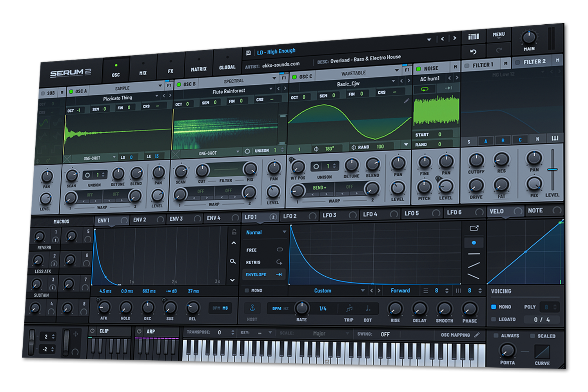Open the preset browser grid icon
The height and width of the screenshot is (392, 588).
click(x=473, y=36)
